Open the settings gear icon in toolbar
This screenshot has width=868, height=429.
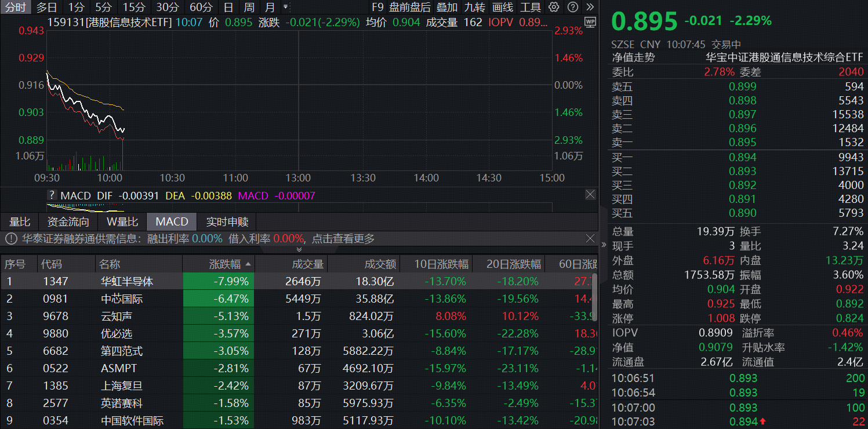(x=554, y=8)
